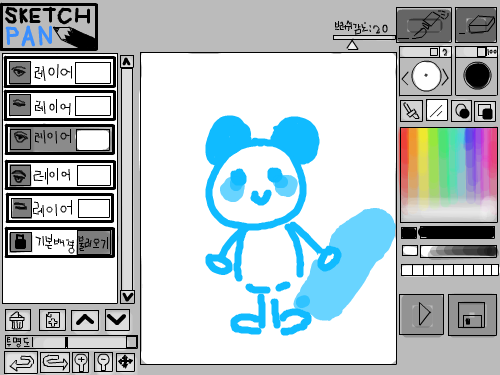Viewport: 500px width, 375px height.
Task: Click first empty saved-color palette slot
Action: pyautogui.click(x=407, y=270)
